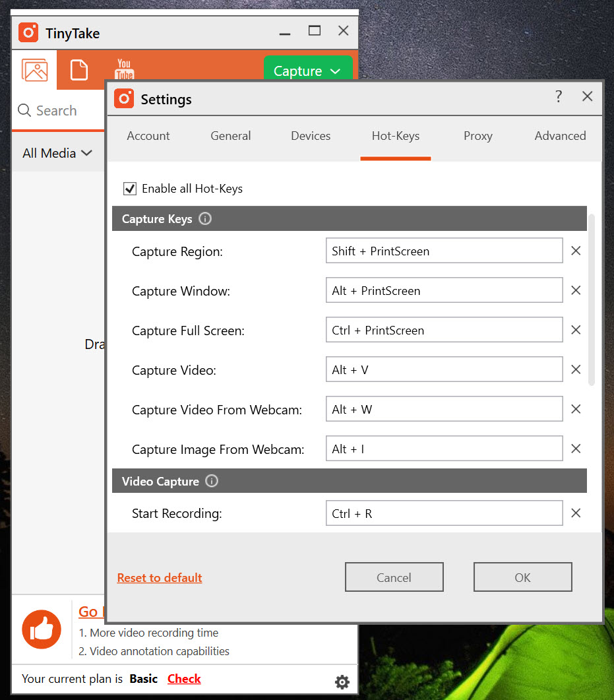The width and height of the screenshot is (614, 700).
Task: Toggle the Enable all Hot-Keys checkbox
Action: (x=130, y=189)
